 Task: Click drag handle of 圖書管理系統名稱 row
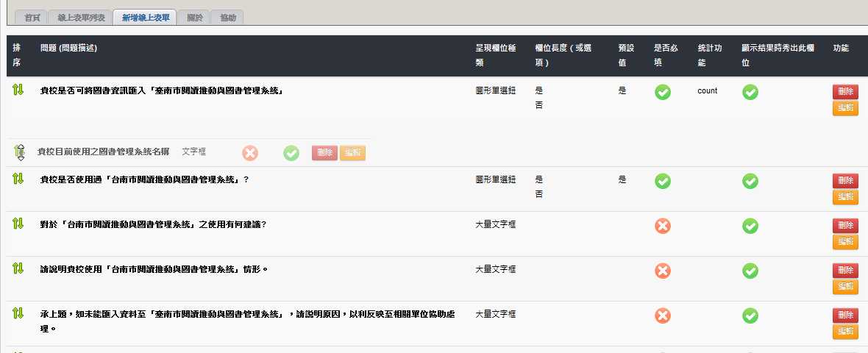click(x=20, y=152)
